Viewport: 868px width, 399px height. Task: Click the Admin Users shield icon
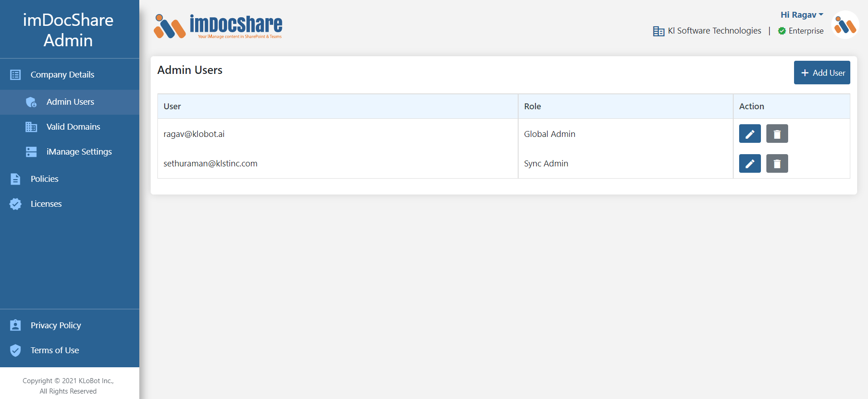[x=31, y=102]
